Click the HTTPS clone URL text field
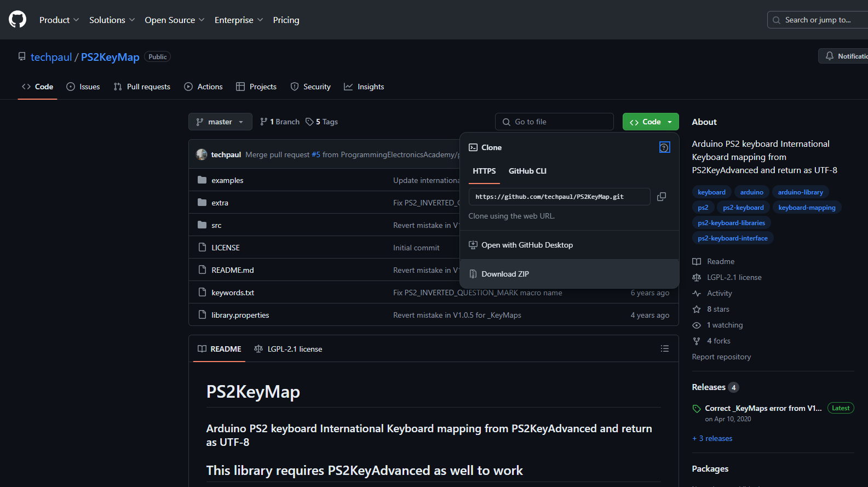This screenshot has height=487, width=868. pyautogui.click(x=559, y=197)
